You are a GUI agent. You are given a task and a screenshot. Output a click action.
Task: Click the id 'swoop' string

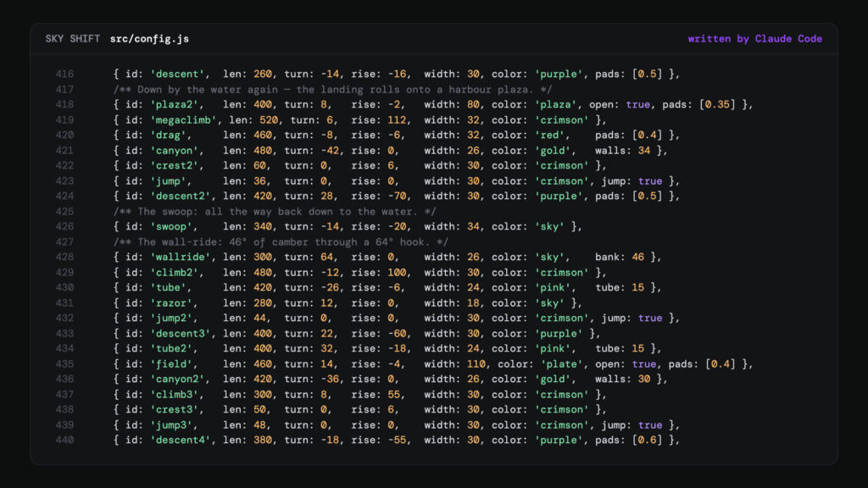(171, 226)
